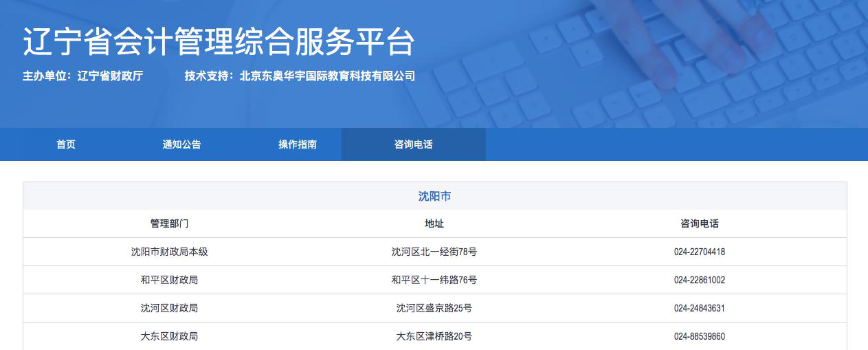
Task: Select the 咨询电话 tab in the navigation bar
Action: coord(413,144)
